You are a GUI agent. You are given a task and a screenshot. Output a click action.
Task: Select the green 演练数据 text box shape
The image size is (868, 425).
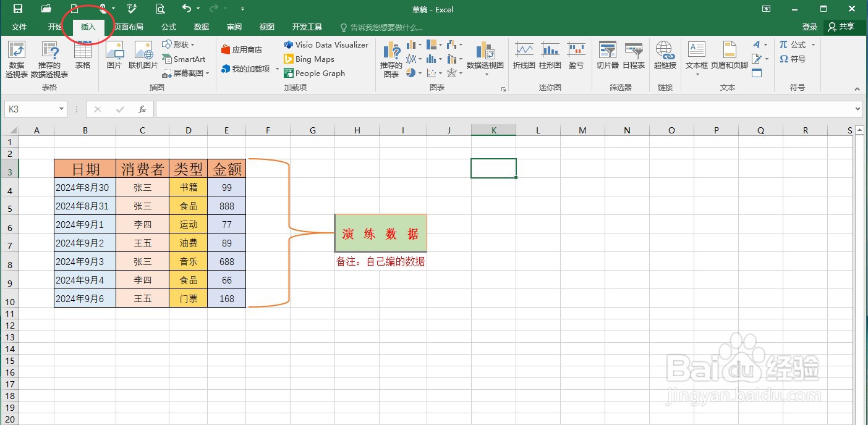[381, 234]
